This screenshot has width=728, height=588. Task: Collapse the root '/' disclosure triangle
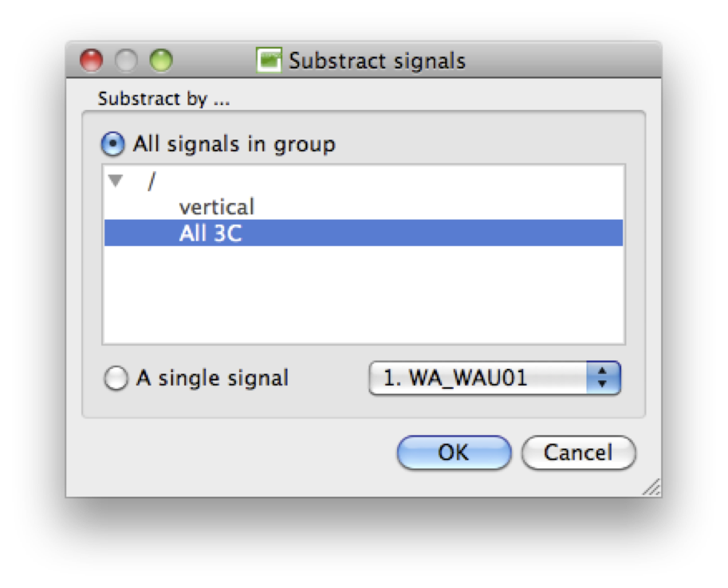coord(116,182)
